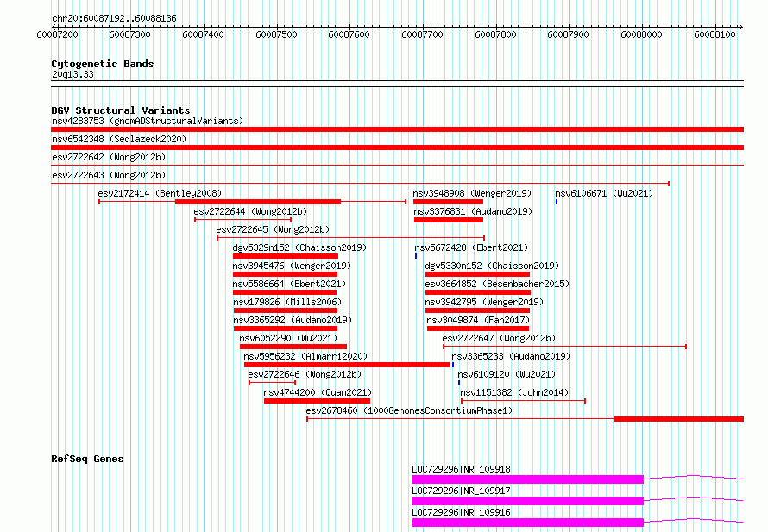Click the red nsv6052290 variant bar
The height and width of the screenshot is (532, 768).
click(x=293, y=347)
